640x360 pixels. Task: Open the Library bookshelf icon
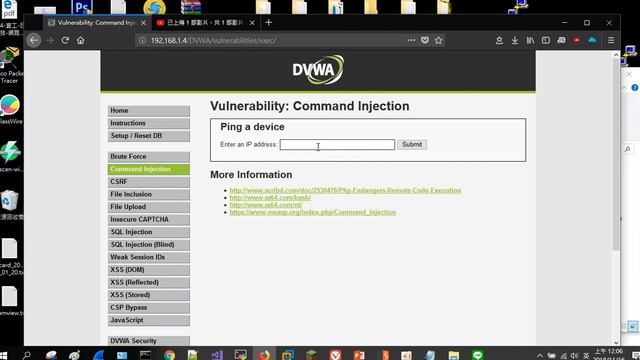pyautogui.click(x=530, y=40)
